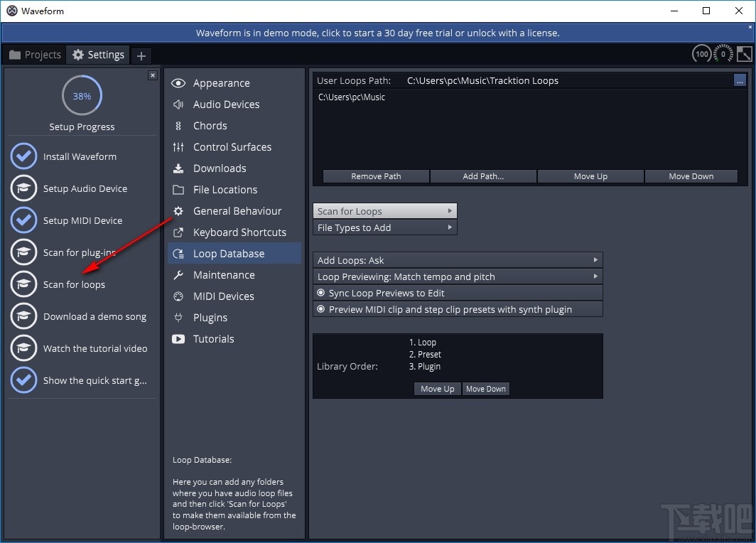Click the Control Surfaces faders icon
Viewport: 756px width, 543px height.
point(178,147)
